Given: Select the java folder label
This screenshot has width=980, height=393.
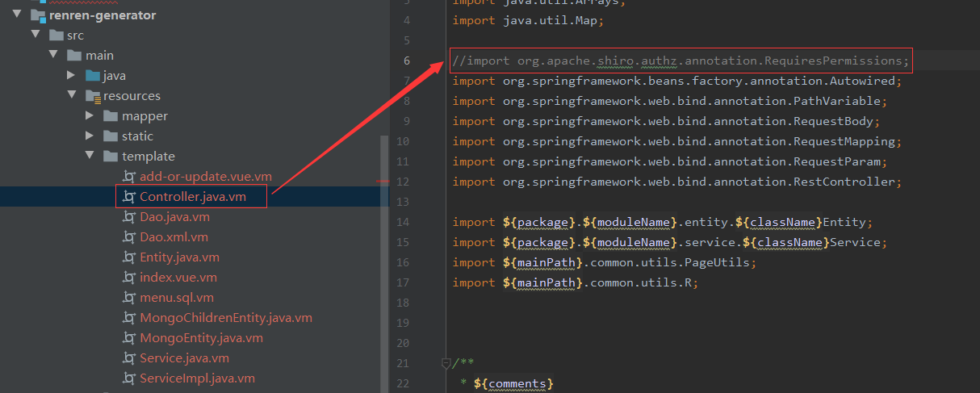Looking at the screenshot, I should pos(115,76).
